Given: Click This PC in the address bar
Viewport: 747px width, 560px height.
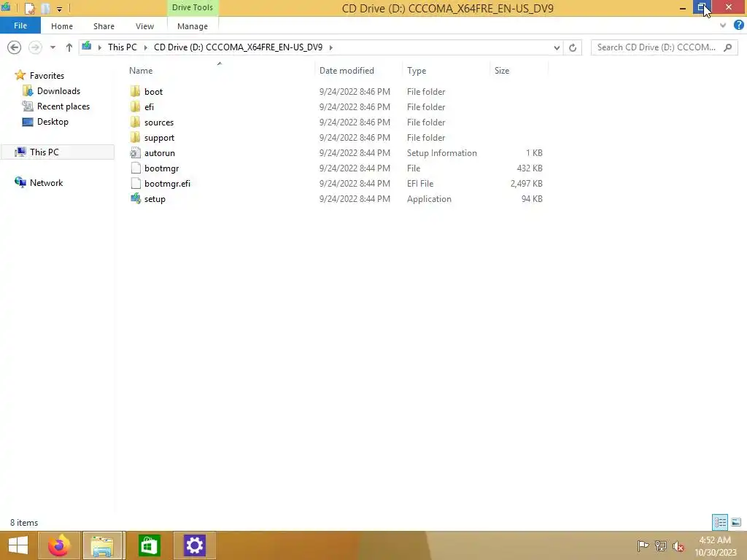Looking at the screenshot, I should click(123, 47).
